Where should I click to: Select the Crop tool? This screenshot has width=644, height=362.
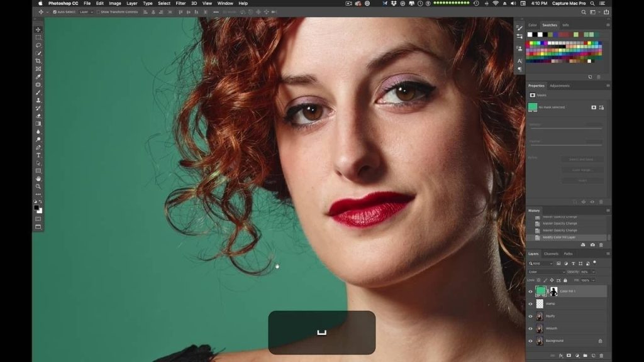click(x=38, y=61)
